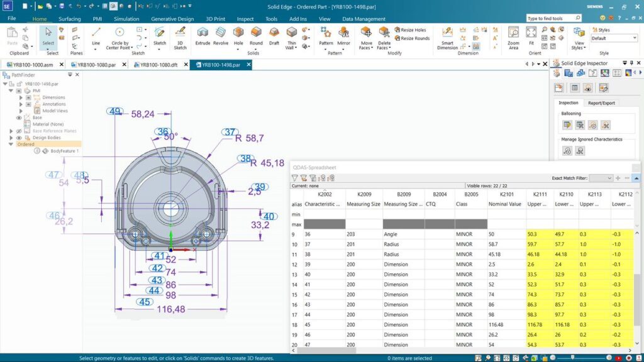Switch to the Report/Export tab

pyautogui.click(x=601, y=103)
